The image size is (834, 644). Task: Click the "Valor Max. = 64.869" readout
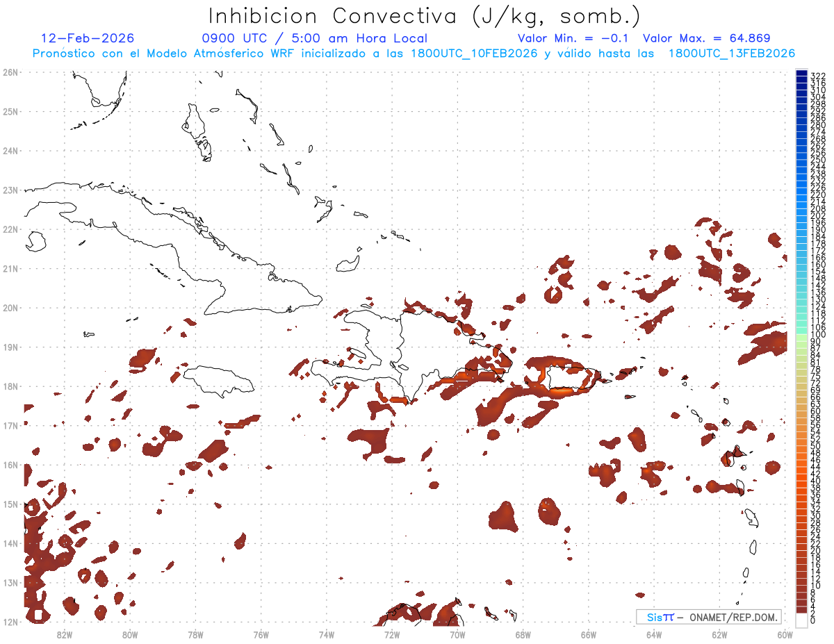coord(707,38)
